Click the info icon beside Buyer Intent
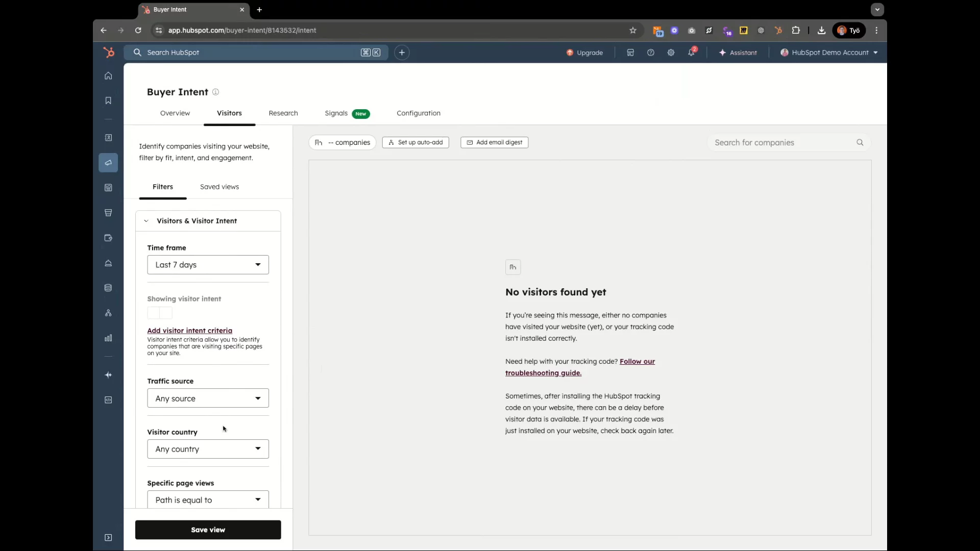This screenshot has height=551, width=980. click(215, 92)
